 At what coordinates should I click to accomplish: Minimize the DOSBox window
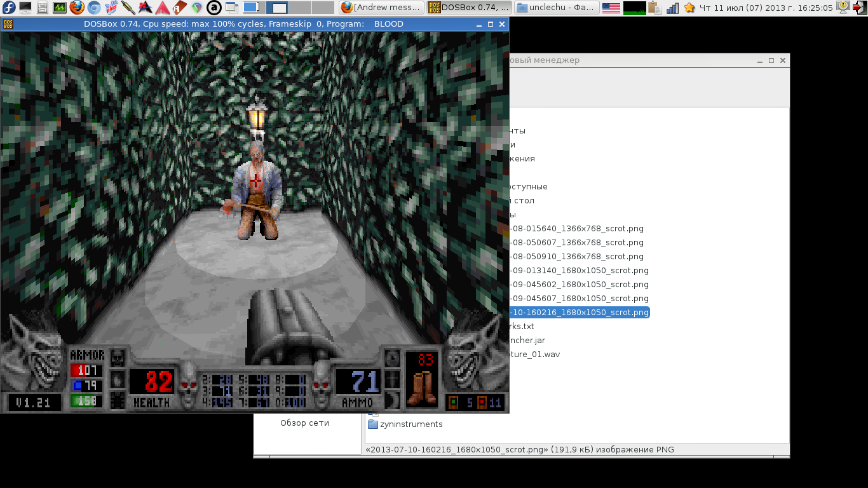click(x=479, y=24)
